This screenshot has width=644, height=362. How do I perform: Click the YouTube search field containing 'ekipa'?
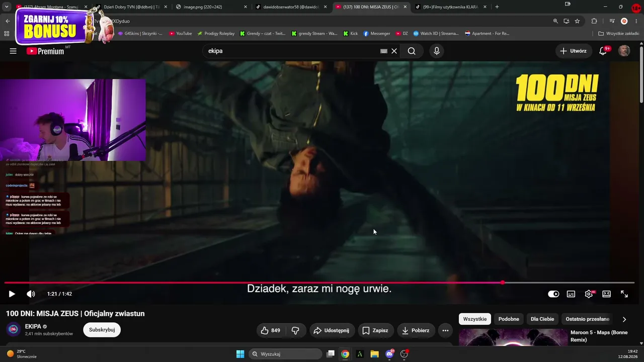click(292, 51)
